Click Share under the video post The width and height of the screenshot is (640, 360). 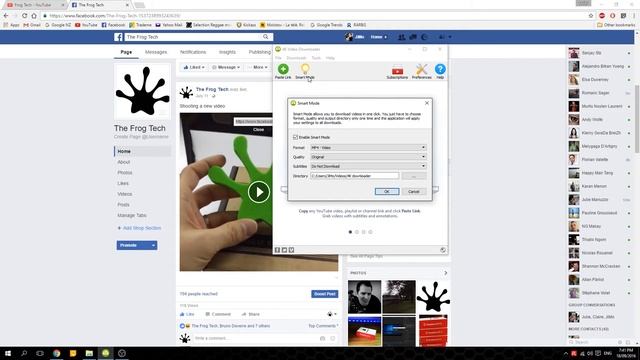[x=251, y=314]
